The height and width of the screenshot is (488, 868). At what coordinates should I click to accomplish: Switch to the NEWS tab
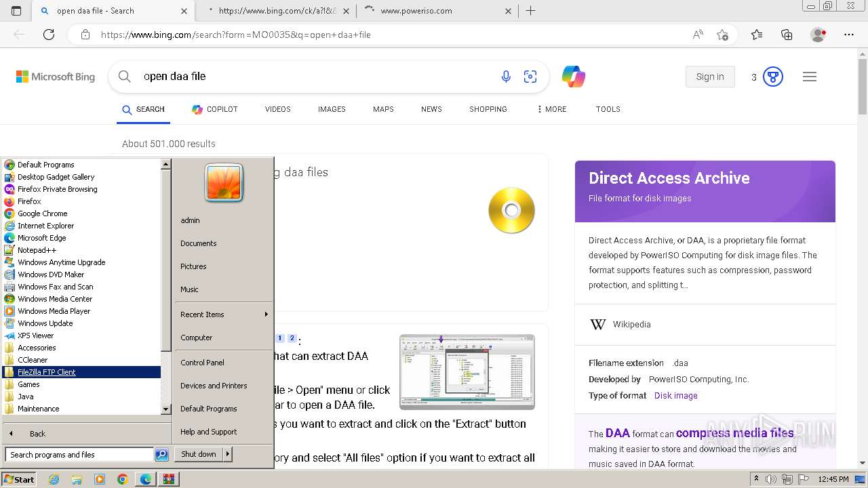tap(431, 109)
